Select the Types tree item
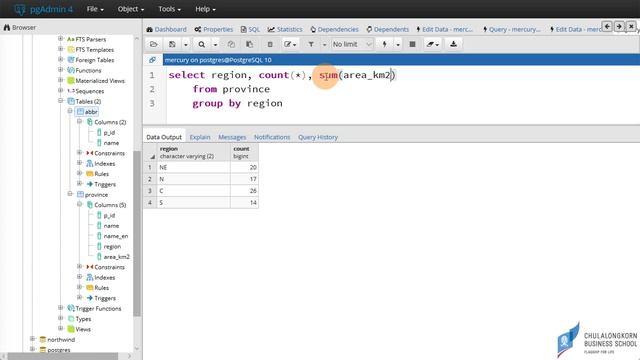Viewport: 640px width, 360px height. click(x=83, y=319)
